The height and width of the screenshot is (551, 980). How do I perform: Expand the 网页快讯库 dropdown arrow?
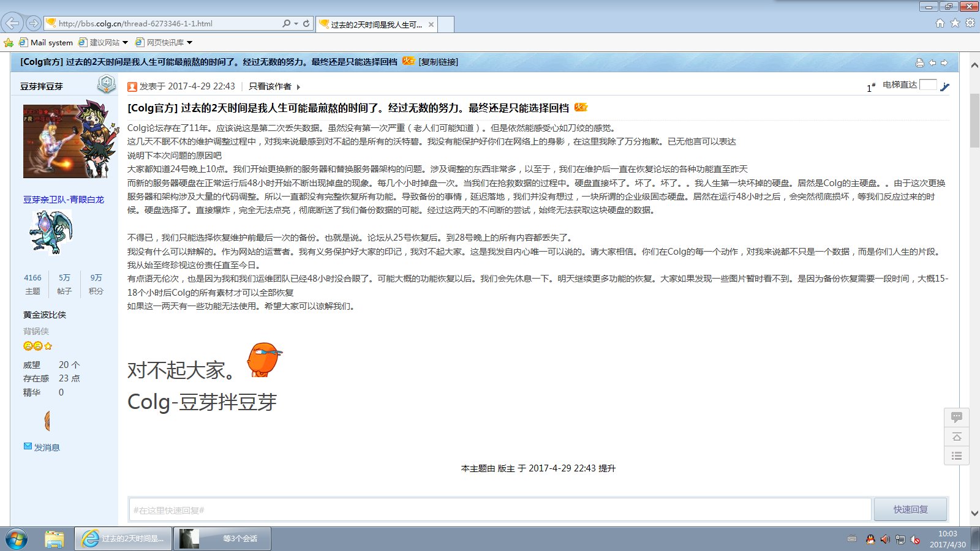tap(189, 42)
